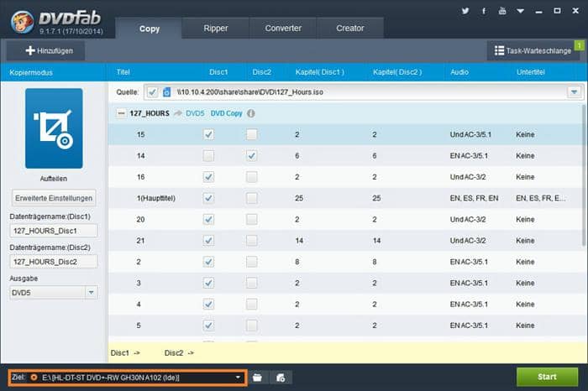
Task: Click the Aufteilen split mode tile
Action: [54, 128]
